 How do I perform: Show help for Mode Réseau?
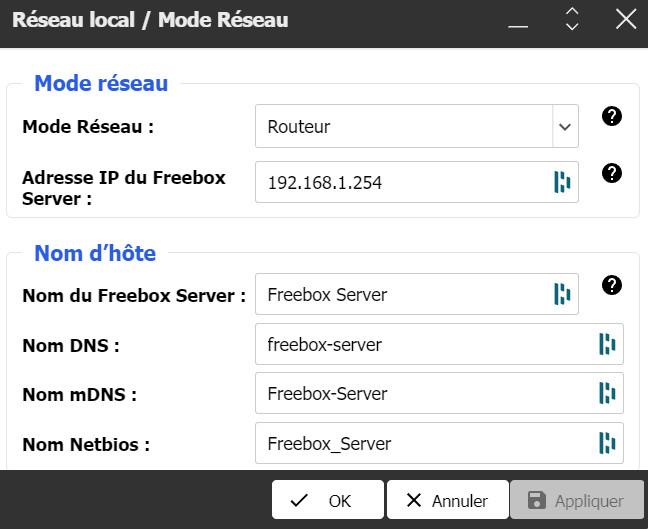tap(612, 116)
